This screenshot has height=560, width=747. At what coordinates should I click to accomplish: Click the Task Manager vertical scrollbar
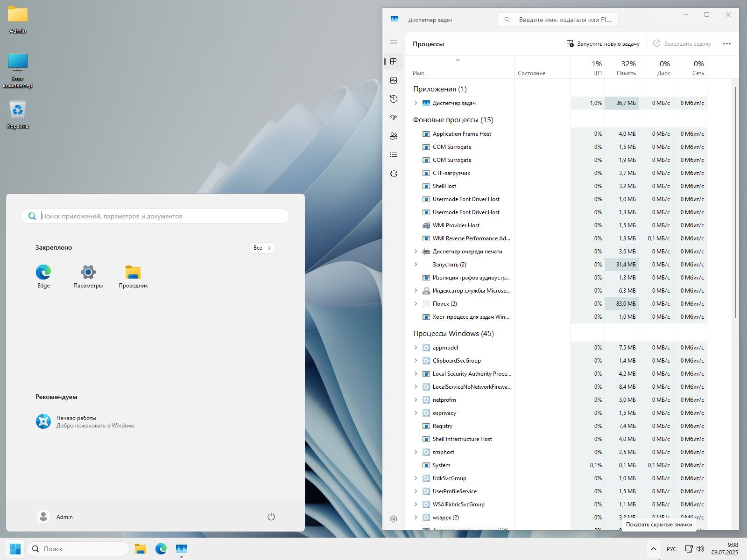(x=735, y=203)
